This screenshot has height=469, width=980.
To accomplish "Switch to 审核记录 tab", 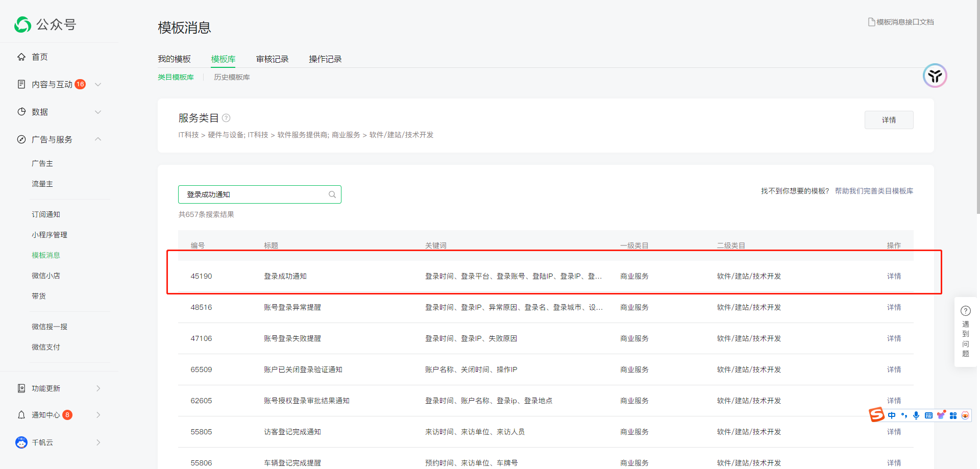I will [272, 59].
